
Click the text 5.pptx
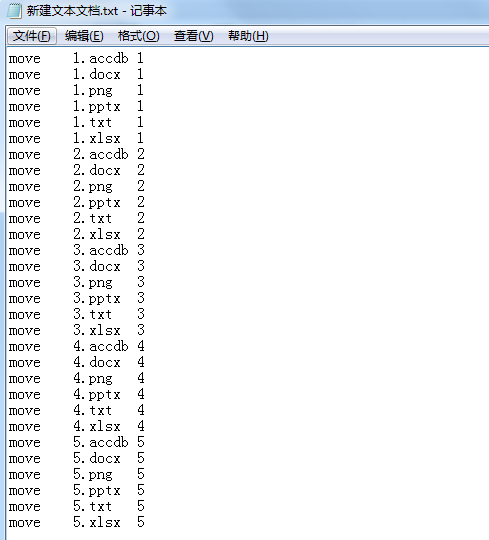click(97, 491)
